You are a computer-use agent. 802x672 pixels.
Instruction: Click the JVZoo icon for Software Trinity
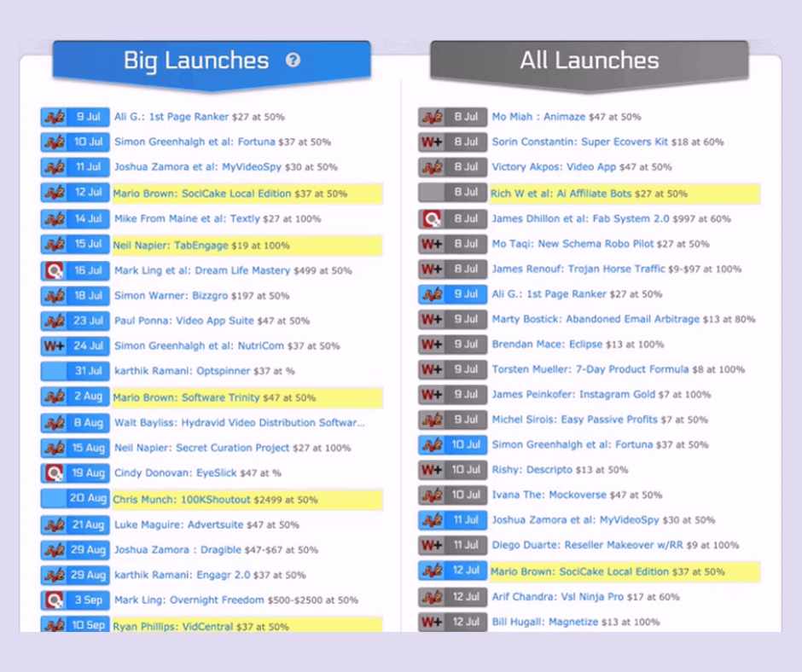55,397
